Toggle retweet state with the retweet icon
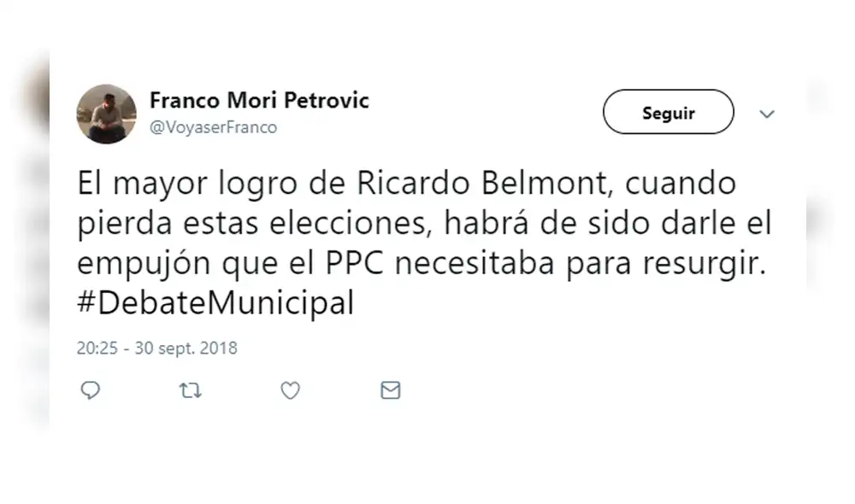This screenshot has width=855, height=504. (x=190, y=390)
